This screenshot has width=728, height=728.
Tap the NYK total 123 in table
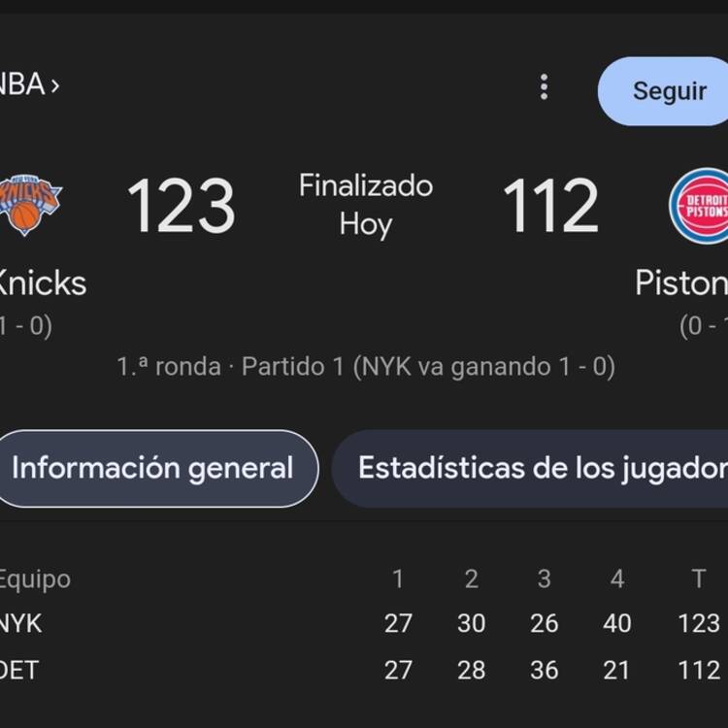tap(699, 623)
